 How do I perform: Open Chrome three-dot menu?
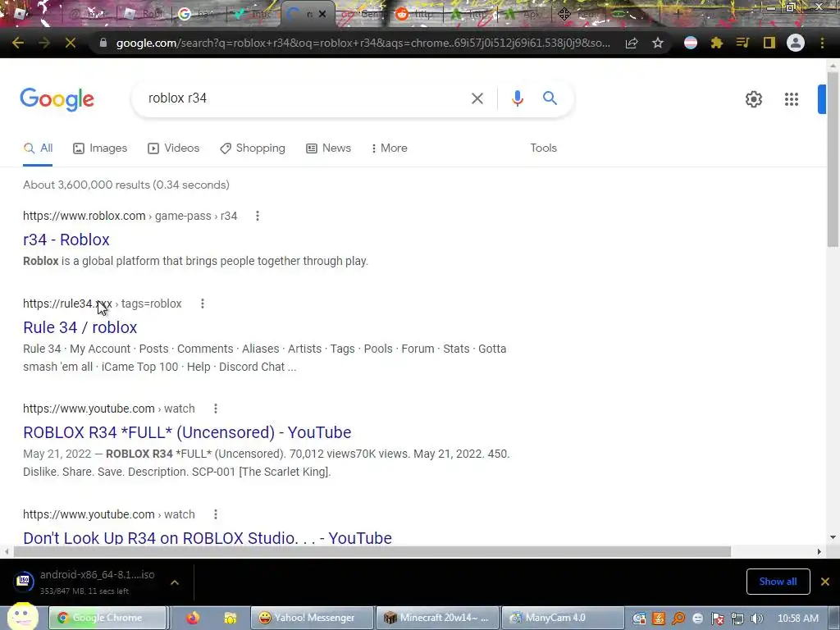click(822, 43)
